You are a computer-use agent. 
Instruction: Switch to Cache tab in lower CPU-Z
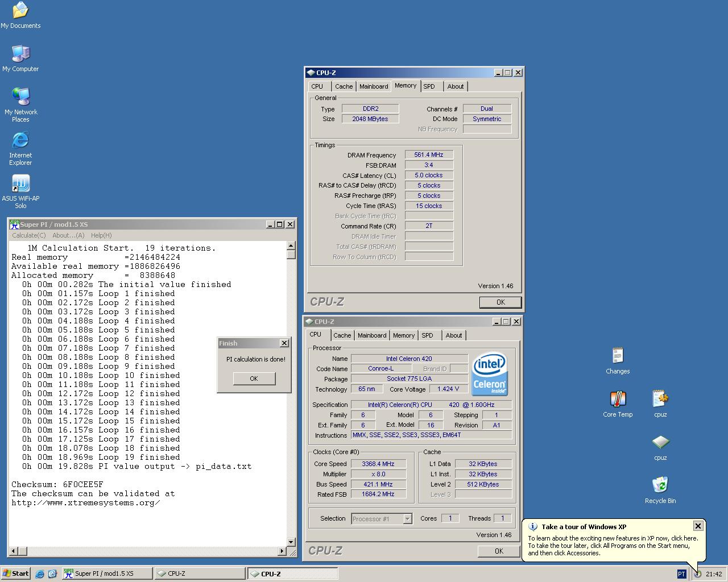(342, 335)
